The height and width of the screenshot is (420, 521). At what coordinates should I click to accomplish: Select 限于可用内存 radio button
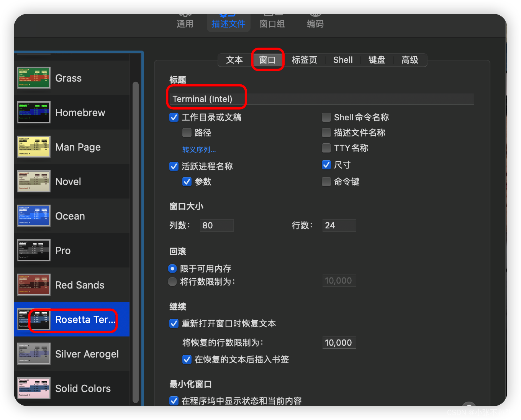click(172, 269)
